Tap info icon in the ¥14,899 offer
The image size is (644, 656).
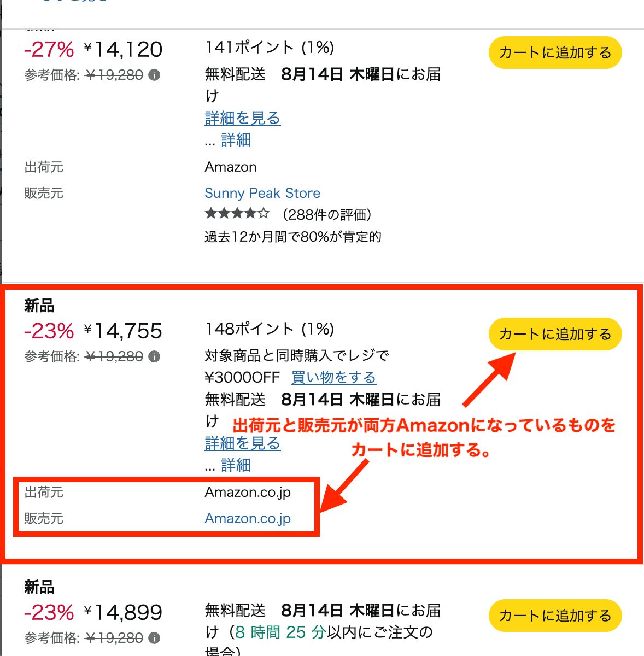pyautogui.click(x=155, y=638)
